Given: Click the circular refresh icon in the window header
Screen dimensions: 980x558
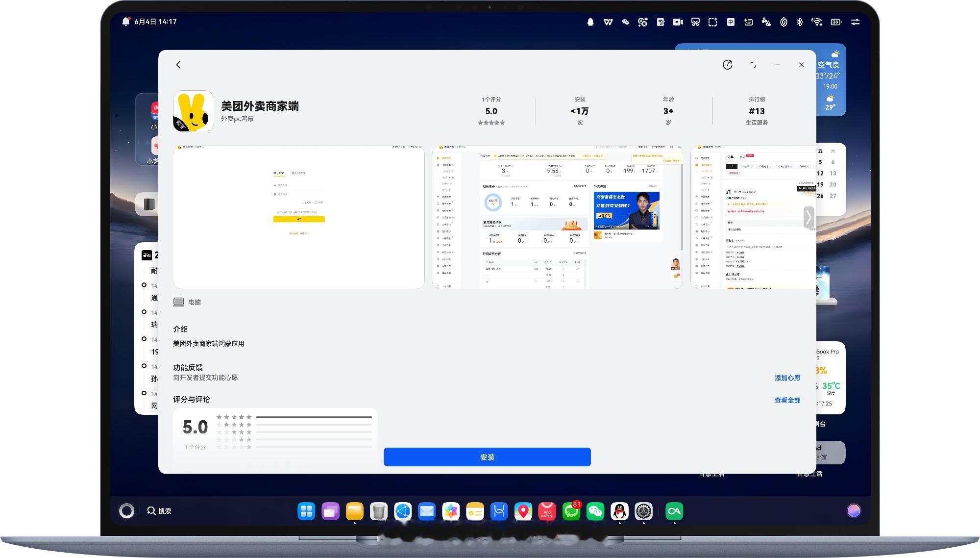Looking at the screenshot, I should [728, 65].
